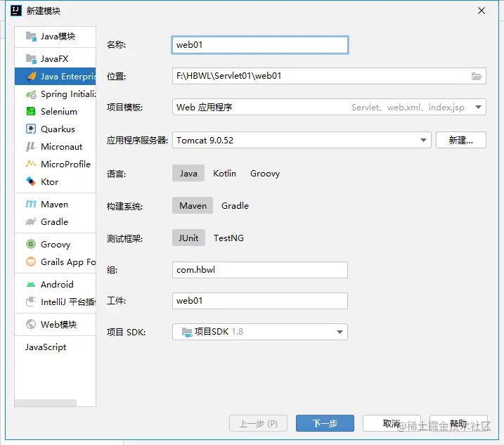
Task: Select TestNG test framework
Action: pos(229,238)
